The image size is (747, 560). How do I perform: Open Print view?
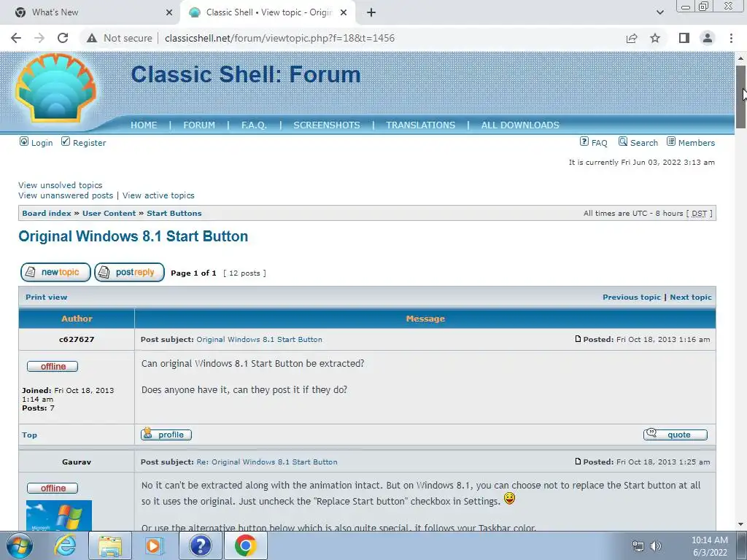click(46, 297)
